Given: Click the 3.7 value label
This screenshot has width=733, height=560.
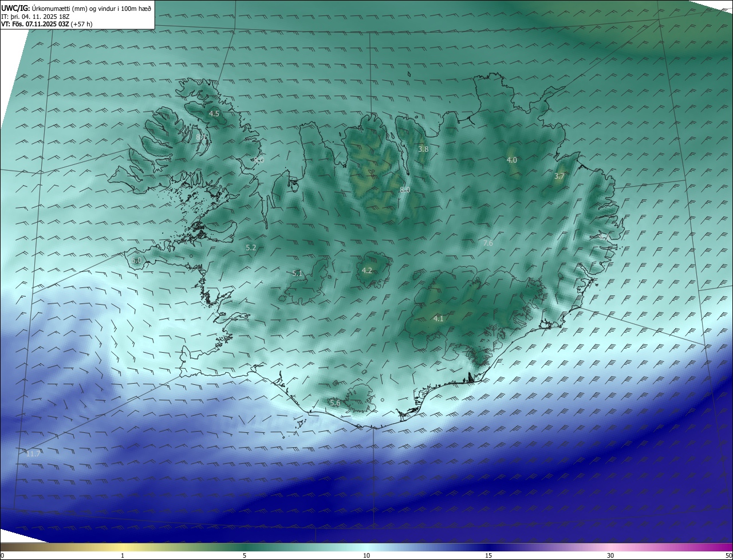Looking at the screenshot, I should tap(559, 176).
